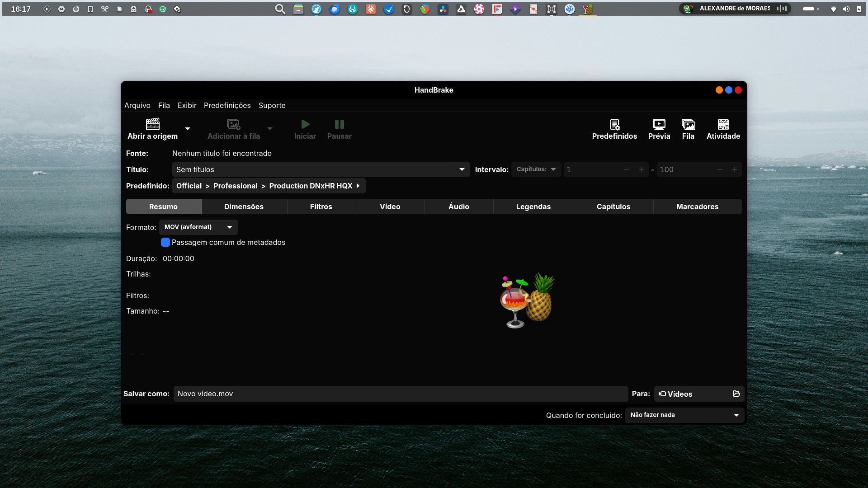Open the Prévia preview window icon

659,124
